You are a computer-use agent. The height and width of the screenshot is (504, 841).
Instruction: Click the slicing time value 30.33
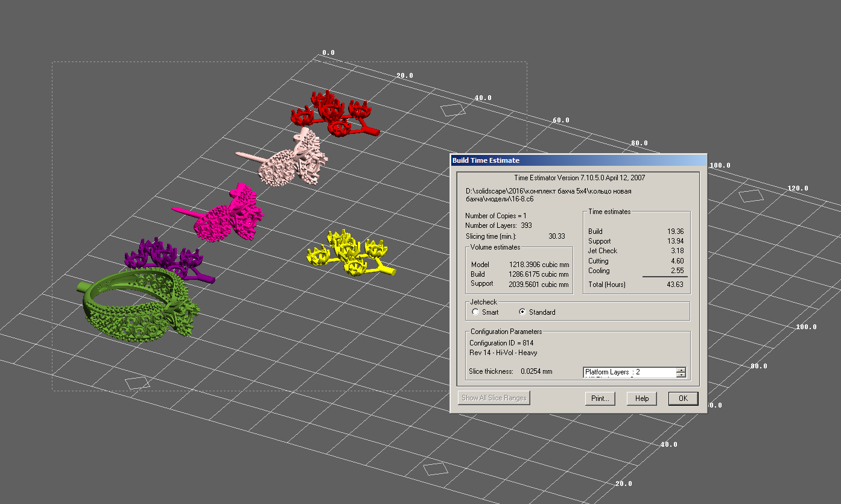pyautogui.click(x=557, y=236)
